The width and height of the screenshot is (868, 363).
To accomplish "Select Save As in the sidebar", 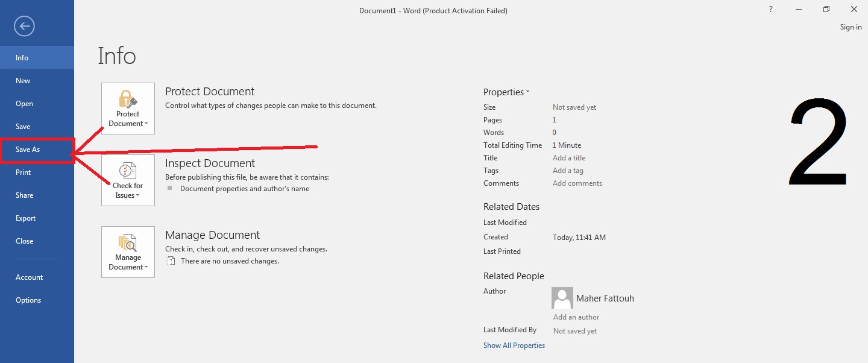I will pos(37,150).
